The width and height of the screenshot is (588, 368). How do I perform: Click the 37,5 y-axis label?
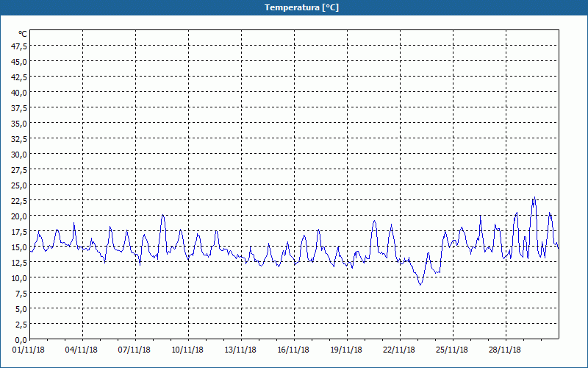19,108
